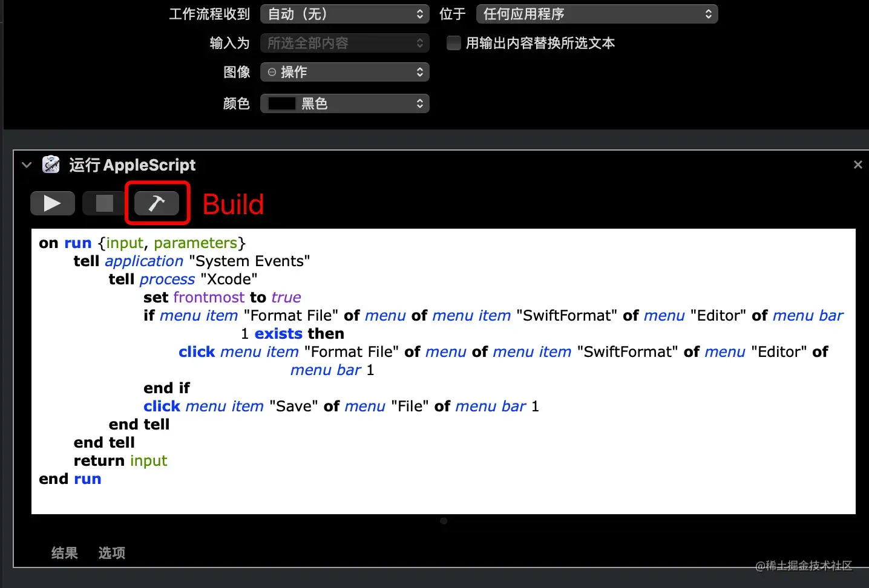Enable 用输出内容替换所选文本 option
869x588 pixels.
pos(453,43)
